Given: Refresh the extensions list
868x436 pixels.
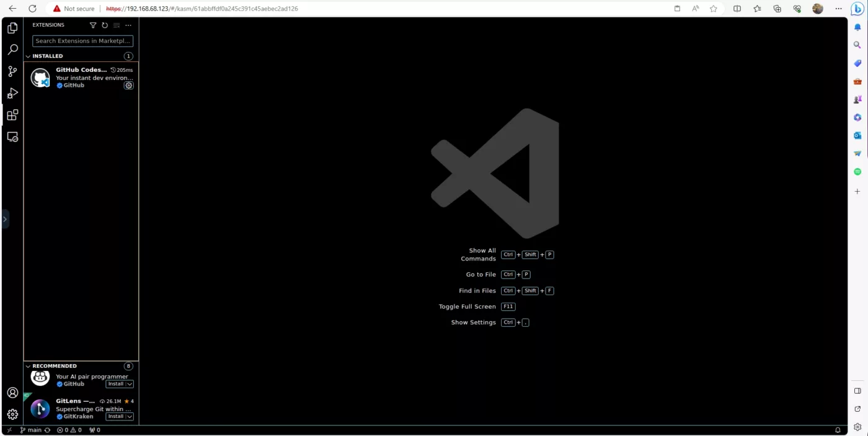Looking at the screenshot, I should click(105, 25).
